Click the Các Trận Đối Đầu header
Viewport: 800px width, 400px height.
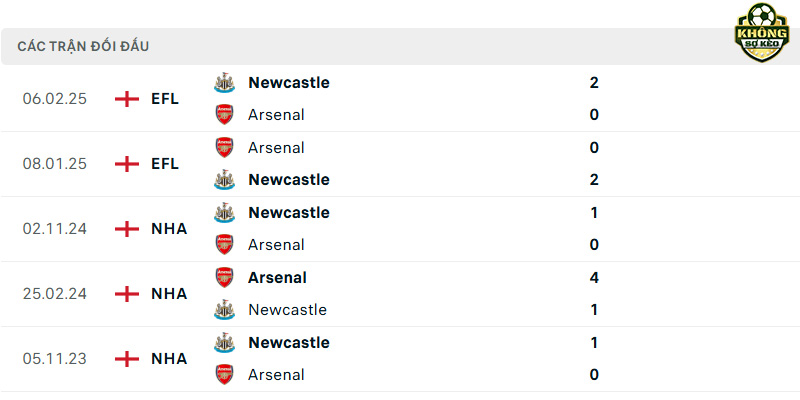coord(83,46)
